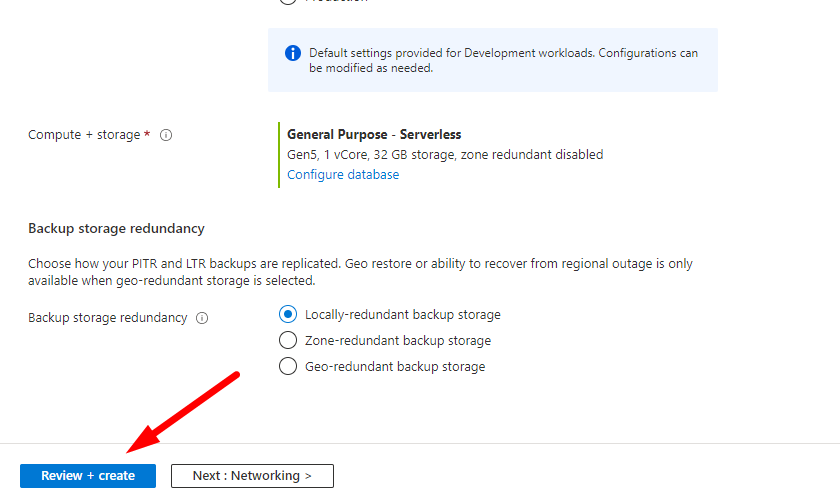Viewport: 840px width, 498px height.
Task: Click the Backup storage redundancy info icon
Action: point(202,318)
